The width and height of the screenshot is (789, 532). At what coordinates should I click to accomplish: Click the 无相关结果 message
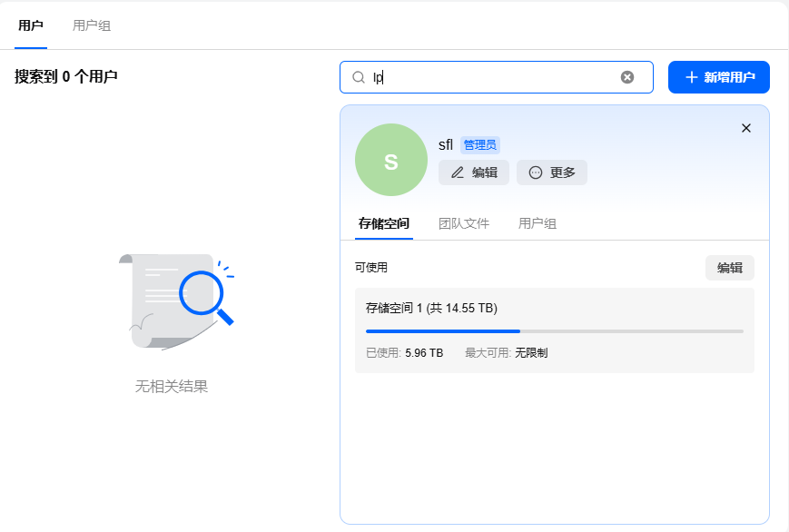(x=172, y=387)
